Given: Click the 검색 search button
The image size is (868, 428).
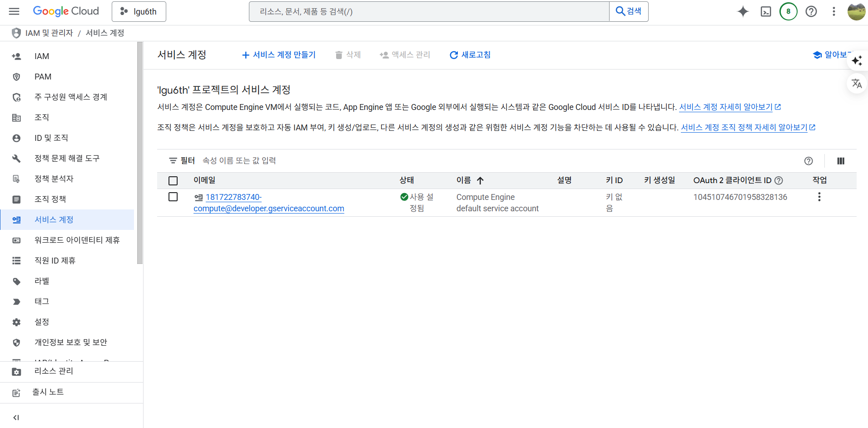Looking at the screenshot, I should point(629,11).
